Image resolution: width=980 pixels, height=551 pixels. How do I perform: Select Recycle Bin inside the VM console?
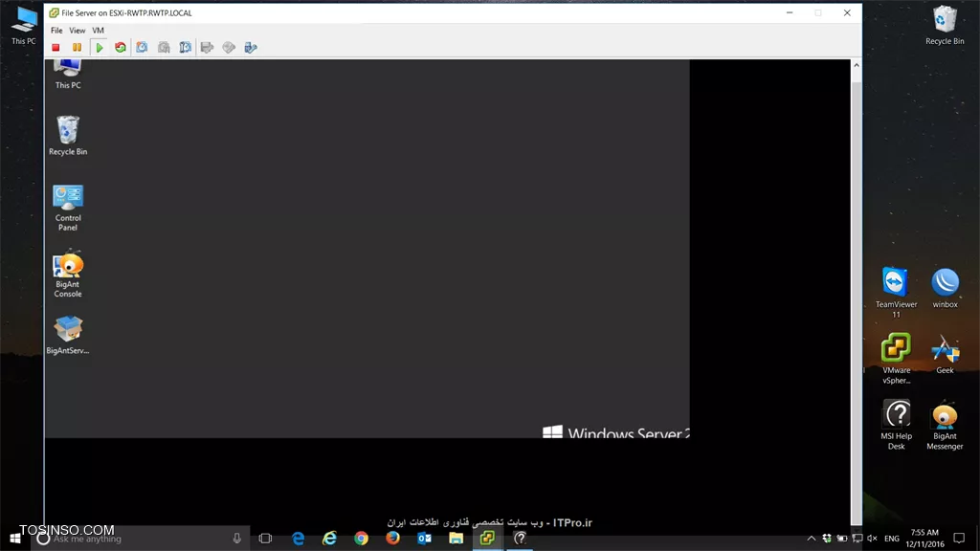[68, 135]
